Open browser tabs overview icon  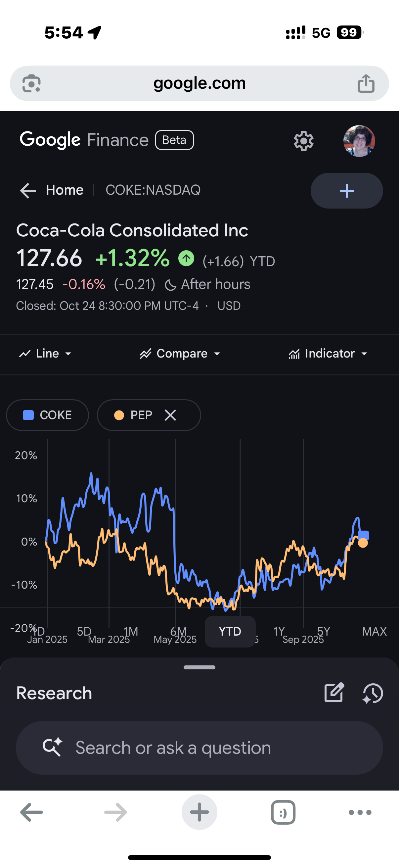283,812
